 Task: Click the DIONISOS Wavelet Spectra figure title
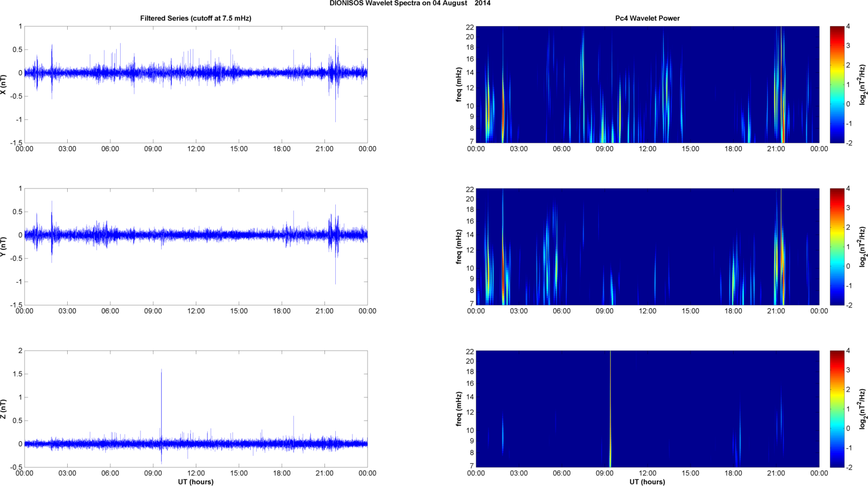(410, 3)
